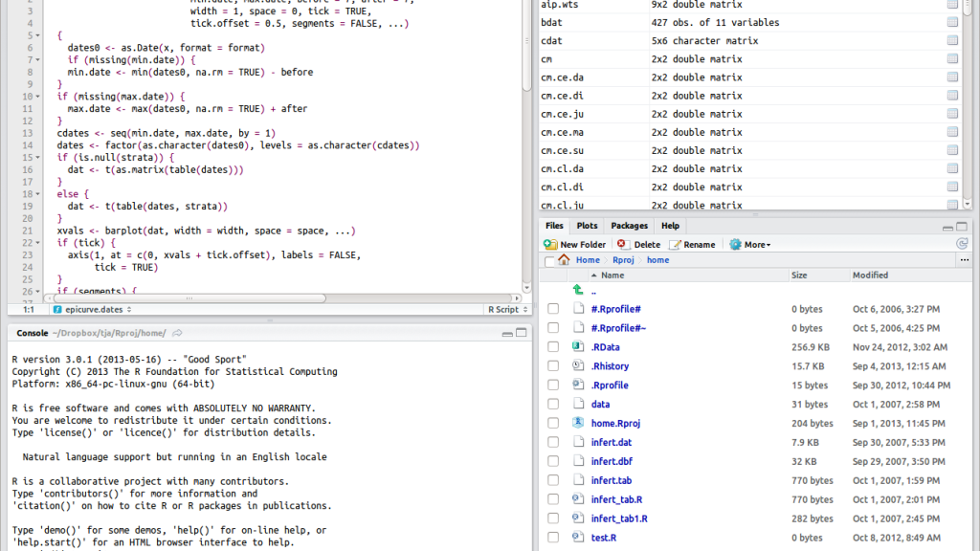980x551 pixels.
Task: Toggle the select-all files checkbox
Action: click(x=549, y=261)
